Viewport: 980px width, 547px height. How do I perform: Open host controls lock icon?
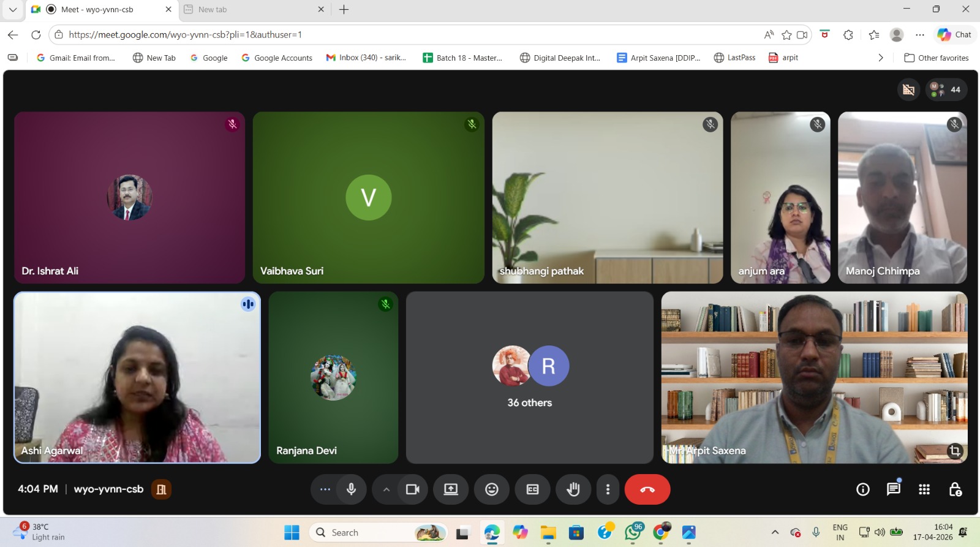[x=955, y=489]
